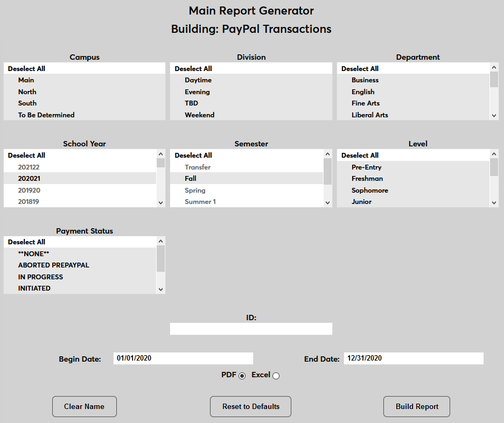Select the English department
504x423 pixels.
(414, 91)
